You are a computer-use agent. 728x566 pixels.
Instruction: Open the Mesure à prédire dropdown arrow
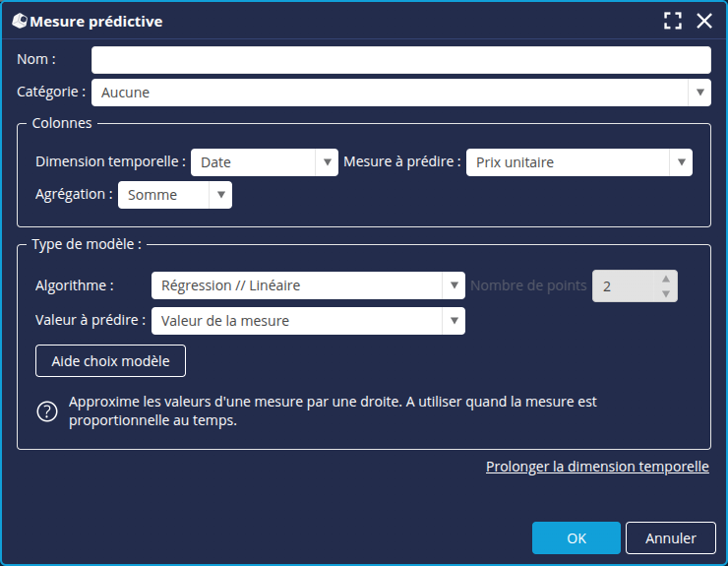(x=681, y=162)
